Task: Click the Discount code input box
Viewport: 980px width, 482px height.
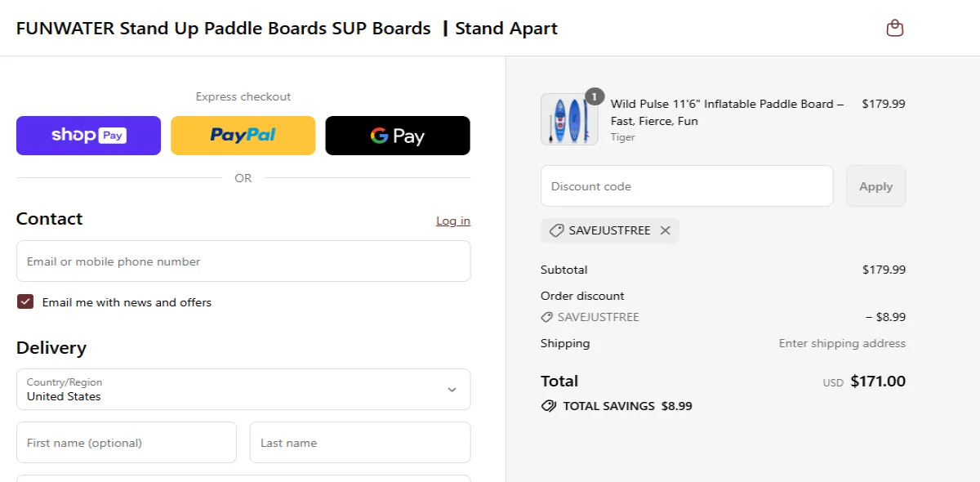Action: click(686, 185)
